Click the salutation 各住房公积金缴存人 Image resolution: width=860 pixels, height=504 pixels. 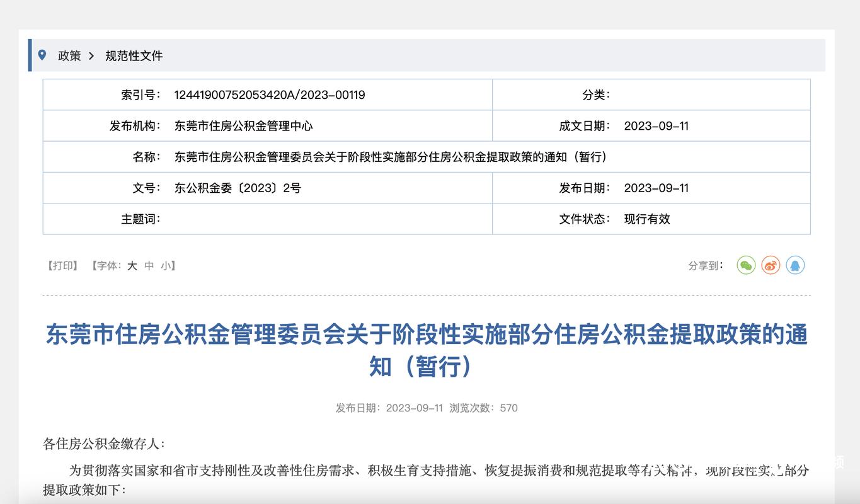tap(104, 444)
